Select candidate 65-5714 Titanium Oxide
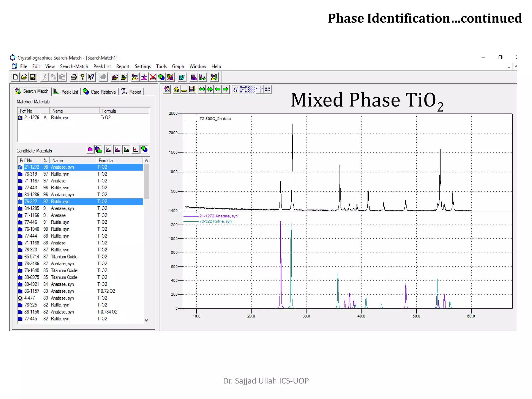Image resolution: width=532 pixels, height=399 pixels. click(80, 257)
